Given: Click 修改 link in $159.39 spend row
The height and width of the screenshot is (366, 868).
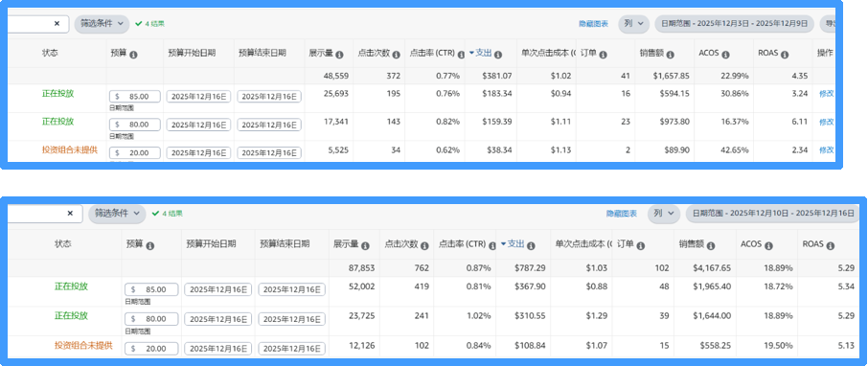Looking at the screenshot, I should coord(827,122).
